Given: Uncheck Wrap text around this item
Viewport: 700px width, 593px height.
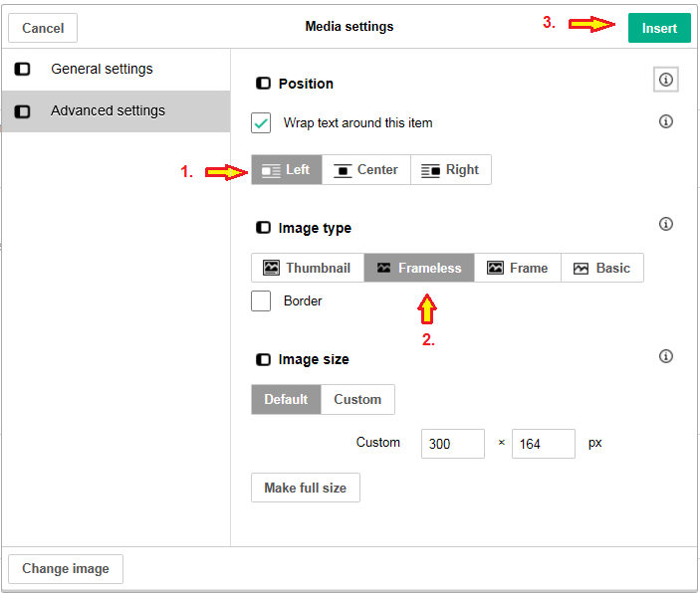Looking at the screenshot, I should (261, 123).
